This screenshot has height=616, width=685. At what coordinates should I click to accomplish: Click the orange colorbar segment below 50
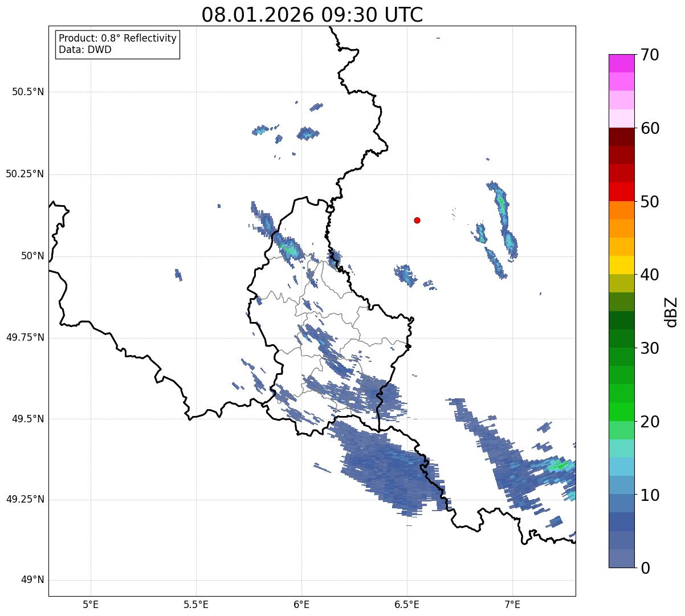point(621,210)
